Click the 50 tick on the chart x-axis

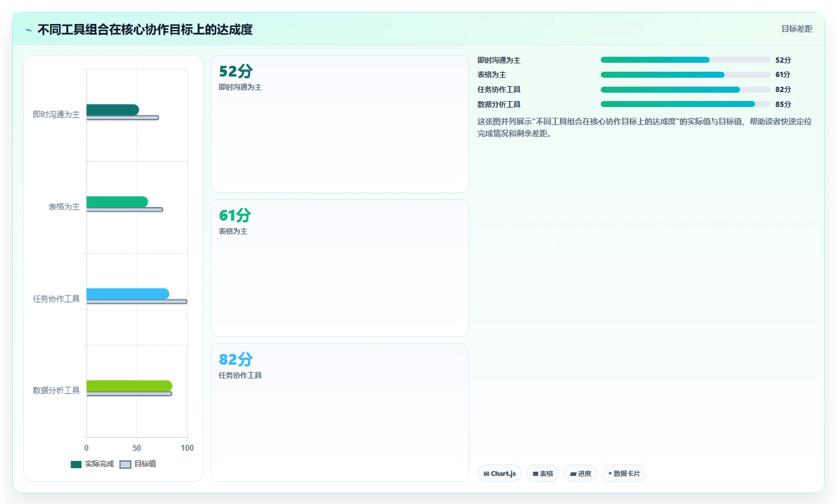137,448
